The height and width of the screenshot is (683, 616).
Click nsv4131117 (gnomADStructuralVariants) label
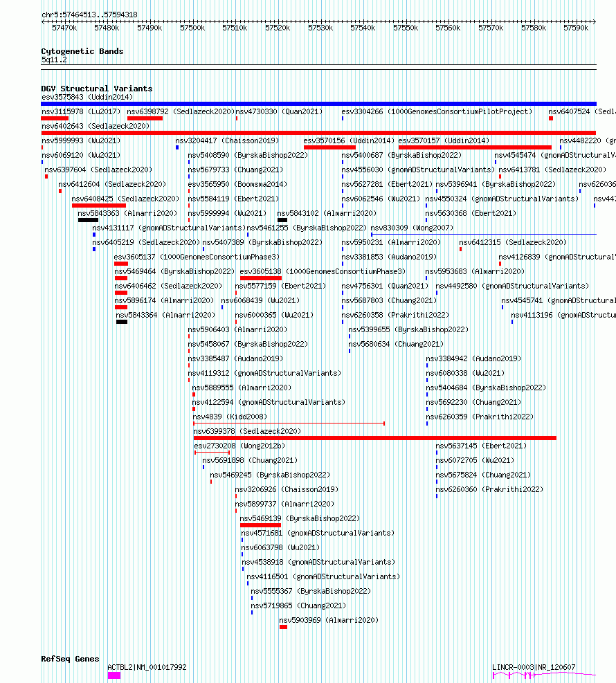click(x=169, y=228)
